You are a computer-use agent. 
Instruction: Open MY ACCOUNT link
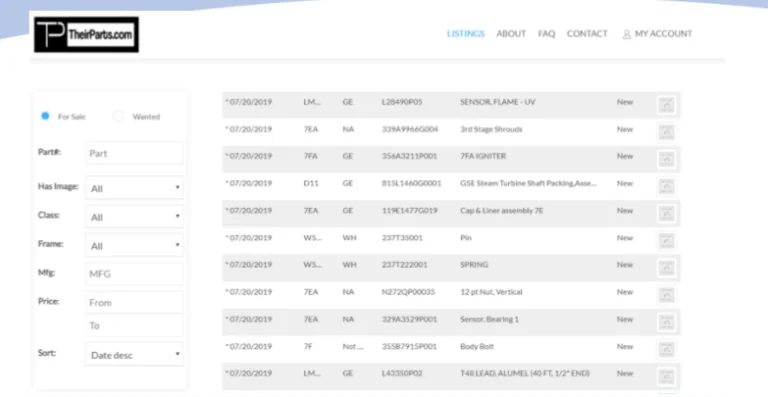pyautogui.click(x=664, y=34)
